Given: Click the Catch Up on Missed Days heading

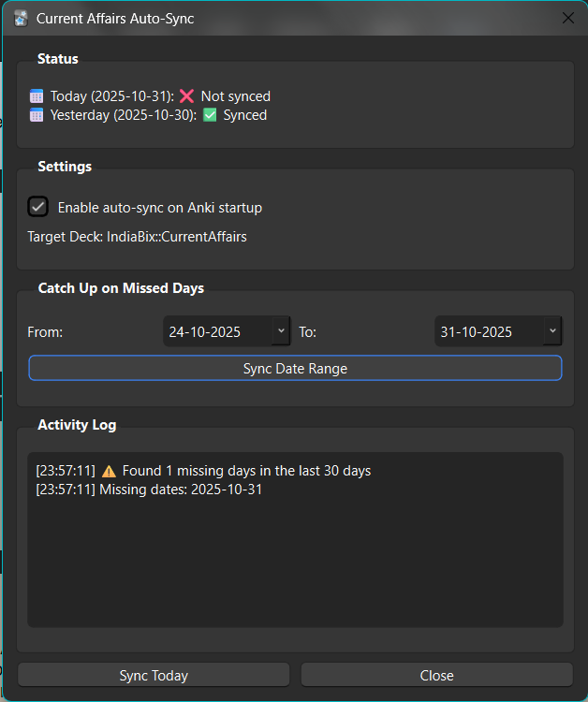Looking at the screenshot, I should tap(121, 288).
